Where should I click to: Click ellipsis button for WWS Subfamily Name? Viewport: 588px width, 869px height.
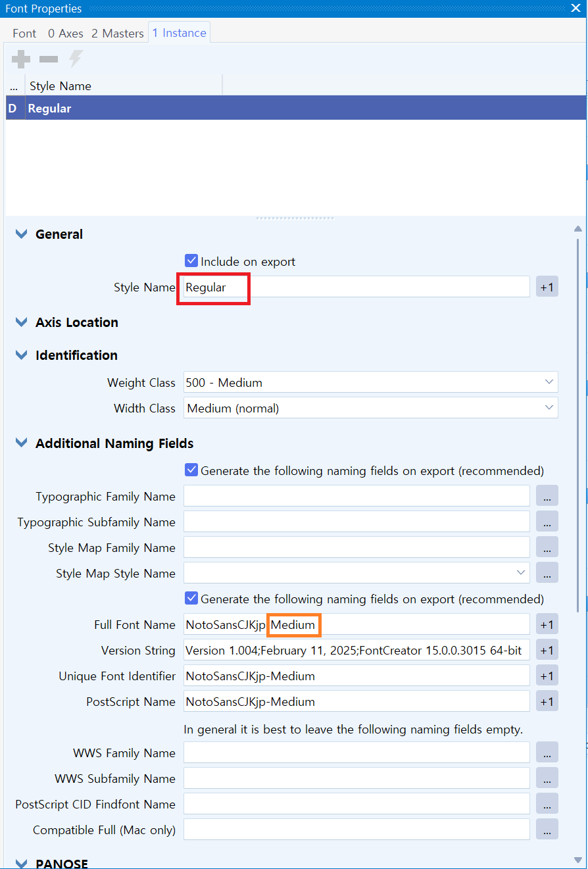547,778
